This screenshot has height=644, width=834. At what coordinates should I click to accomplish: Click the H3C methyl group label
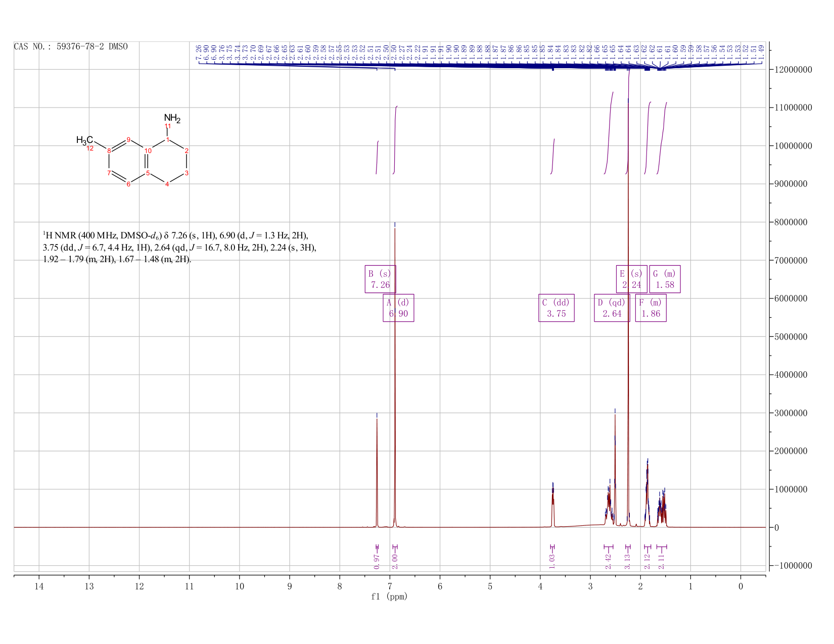point(84,140)
